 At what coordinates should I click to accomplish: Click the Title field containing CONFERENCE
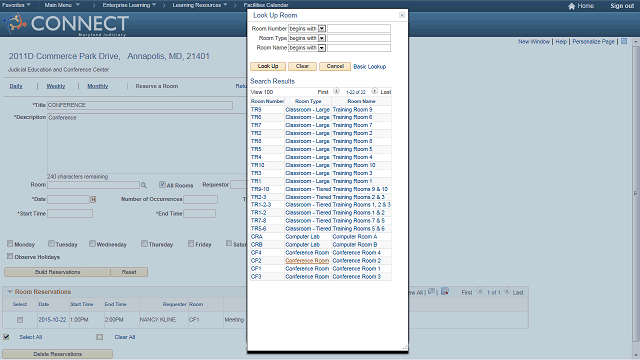click(140, 105)
